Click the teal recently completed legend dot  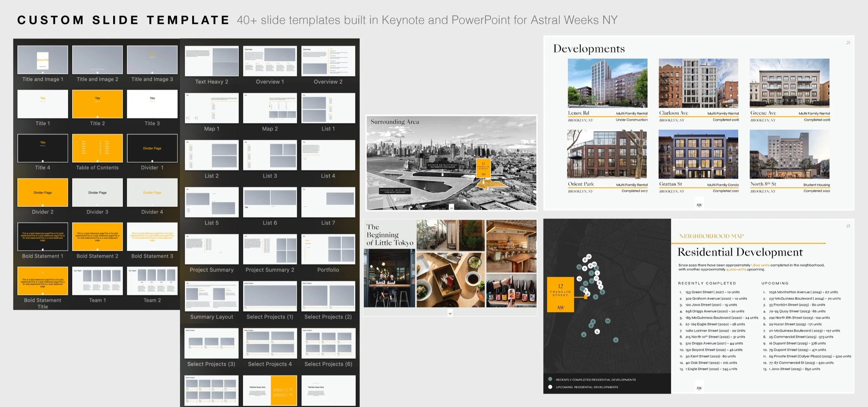[550, 379]
